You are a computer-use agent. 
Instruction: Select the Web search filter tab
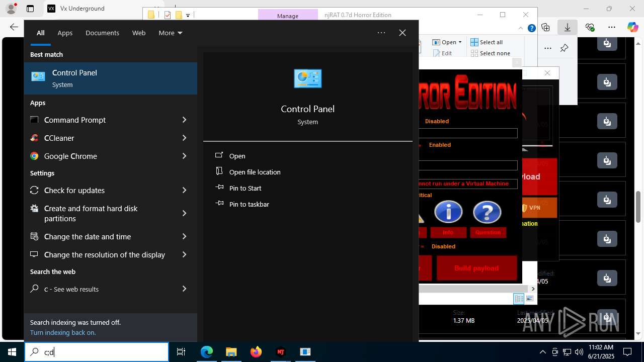pyautogui.click(x=139, y=33)
